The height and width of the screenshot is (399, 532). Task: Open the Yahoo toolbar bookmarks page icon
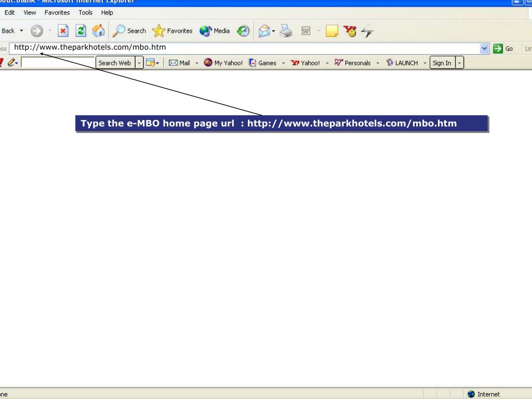150,63
